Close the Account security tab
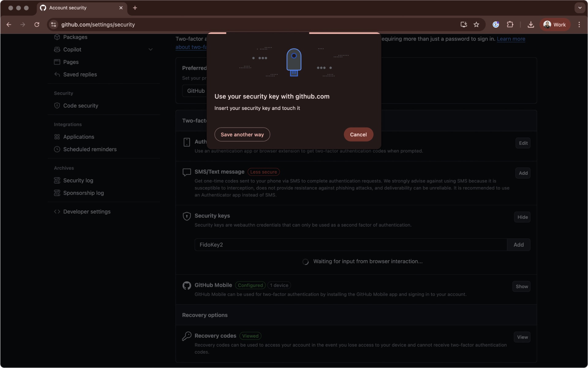 121,8
